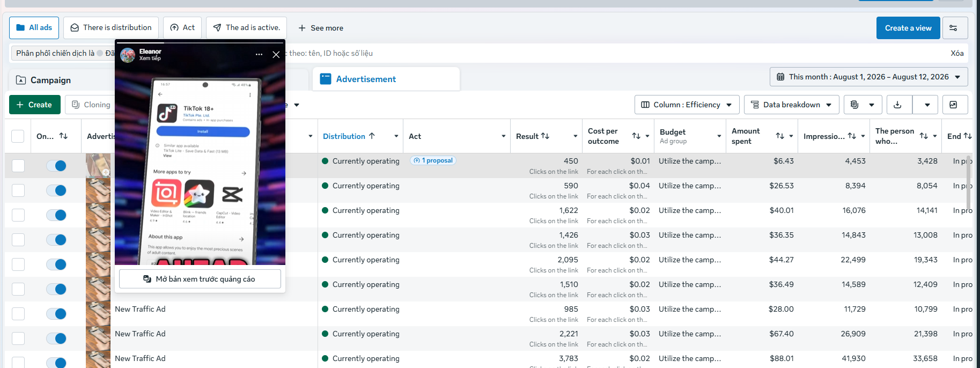The height and width of the screenshot is (368, 980).
Task: Click the reports document icon button
Action: click(x=854, y=105)
